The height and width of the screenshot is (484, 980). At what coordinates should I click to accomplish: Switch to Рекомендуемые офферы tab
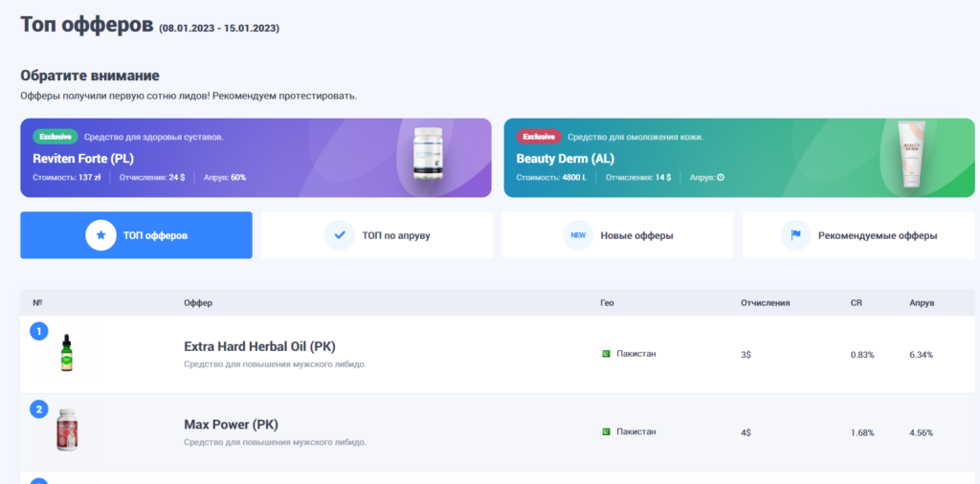[858, 234]
